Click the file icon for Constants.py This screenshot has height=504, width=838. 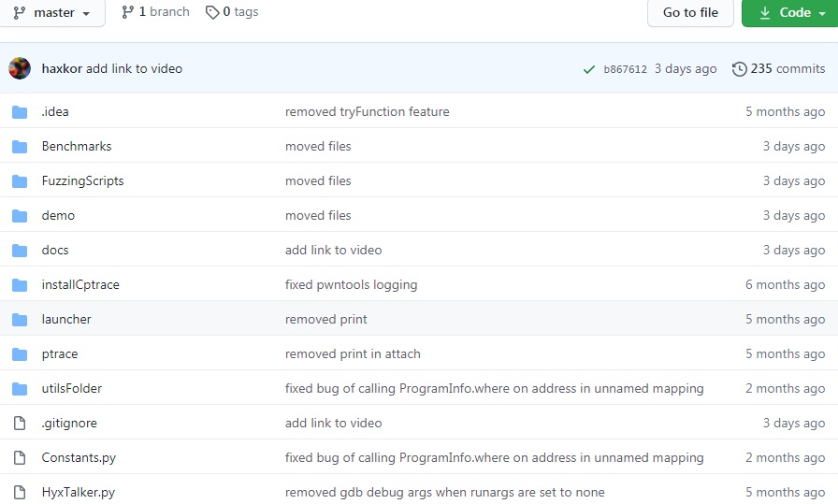point(20,458)
